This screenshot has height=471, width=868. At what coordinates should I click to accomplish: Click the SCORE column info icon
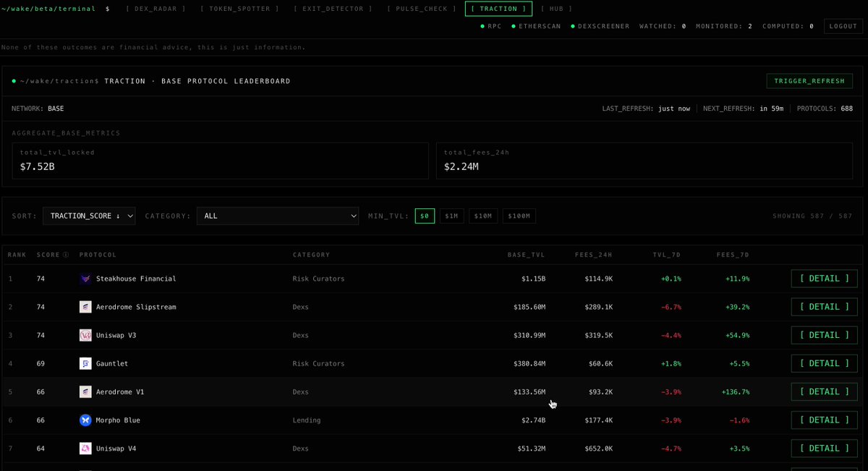pos(66,255)
